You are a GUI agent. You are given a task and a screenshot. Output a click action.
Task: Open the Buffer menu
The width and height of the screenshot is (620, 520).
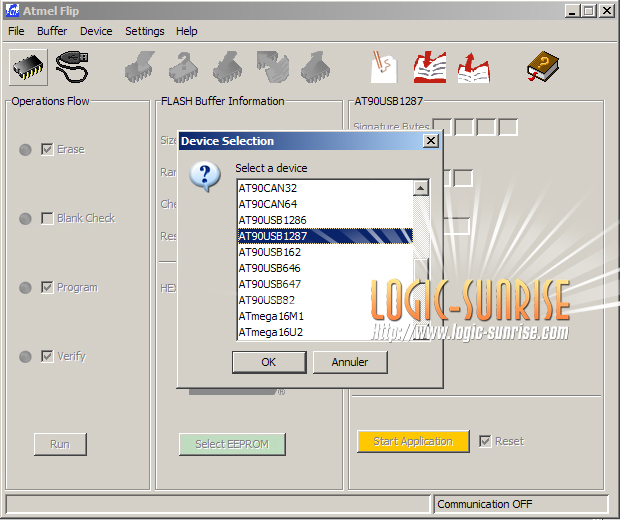(x=52, y=31)
